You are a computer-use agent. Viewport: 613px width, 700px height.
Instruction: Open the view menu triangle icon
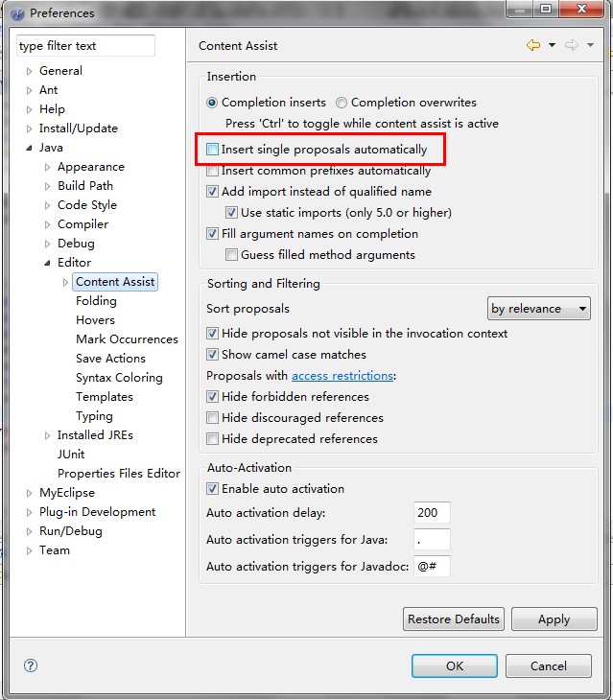tap(591, 46)
